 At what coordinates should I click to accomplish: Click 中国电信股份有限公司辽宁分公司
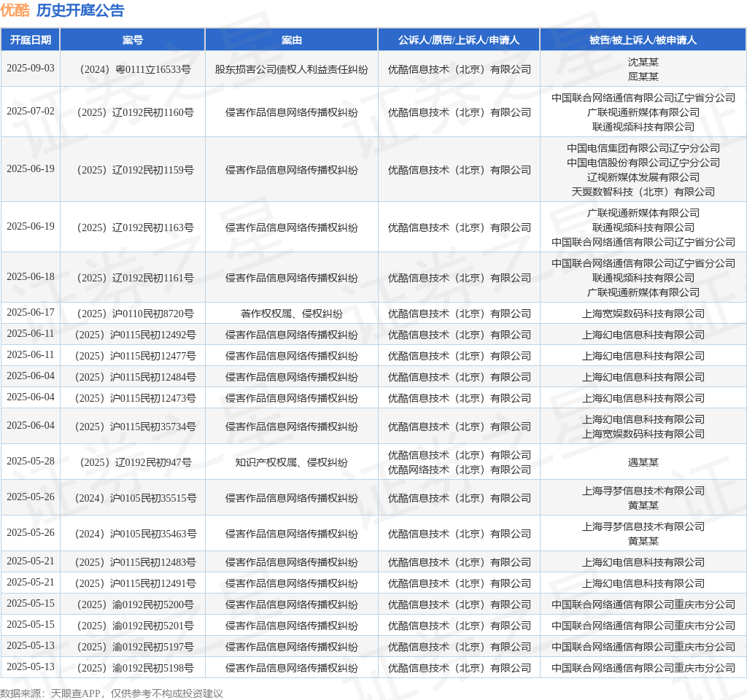coord(643,163)
